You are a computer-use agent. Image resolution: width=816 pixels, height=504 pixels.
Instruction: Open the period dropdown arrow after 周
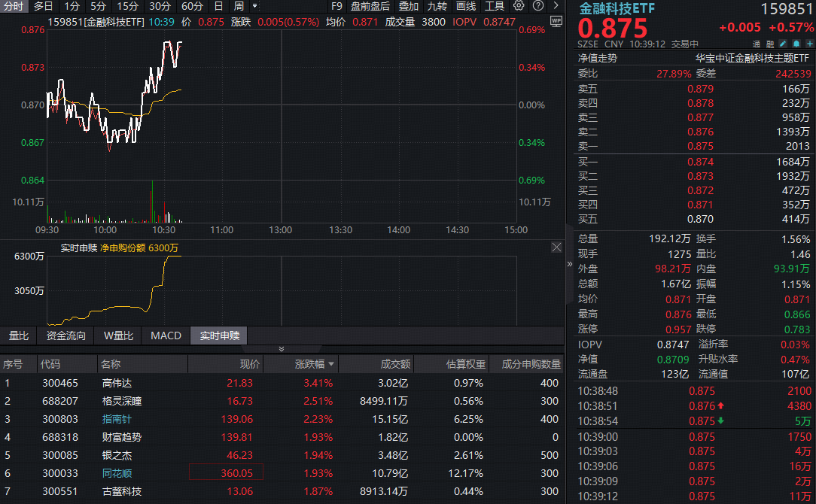[x=254, y=6]
